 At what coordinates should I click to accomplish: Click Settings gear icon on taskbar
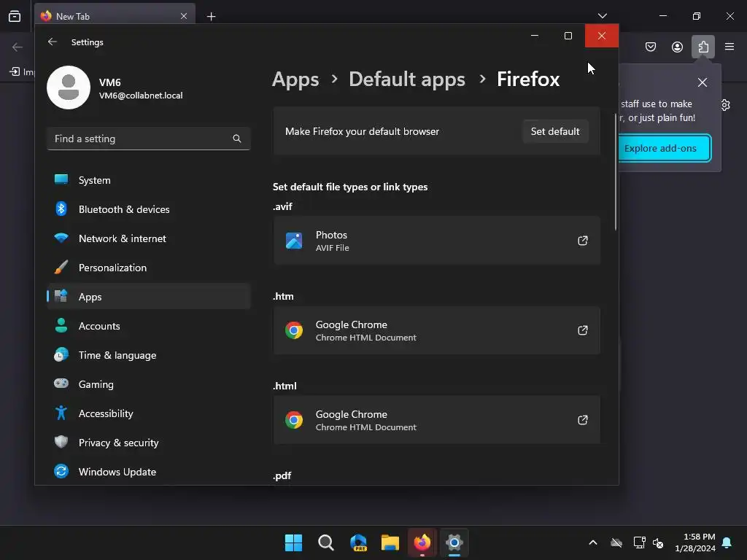454,542
